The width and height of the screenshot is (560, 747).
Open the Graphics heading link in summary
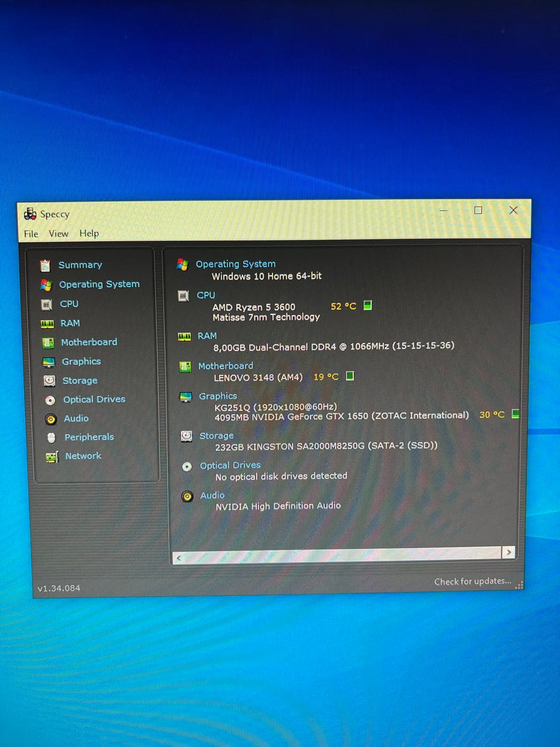pos(218,396)
